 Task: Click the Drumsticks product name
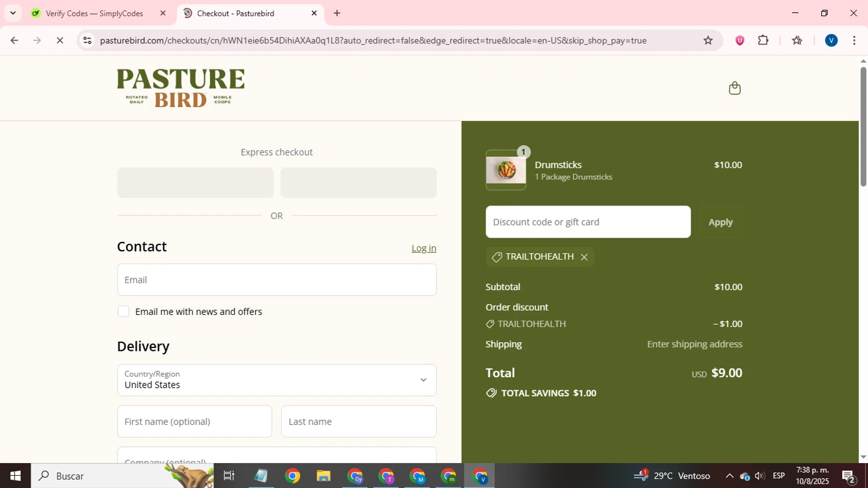pos(558,165)
